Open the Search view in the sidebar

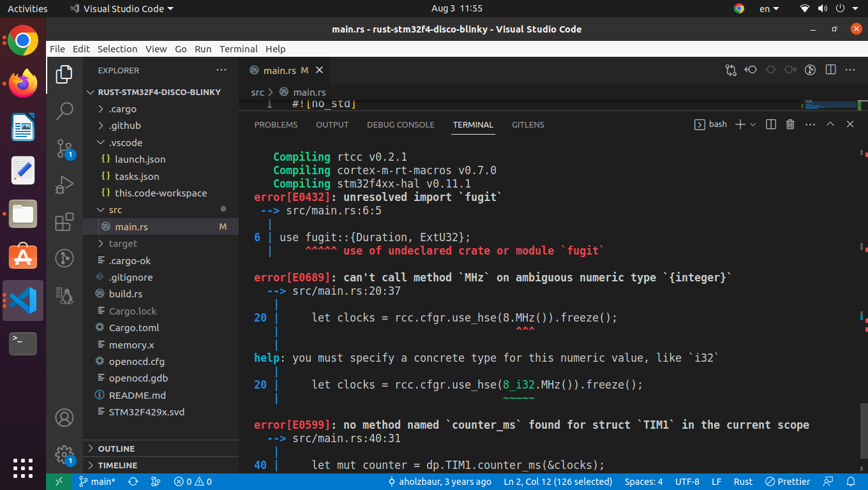[64, 110]
